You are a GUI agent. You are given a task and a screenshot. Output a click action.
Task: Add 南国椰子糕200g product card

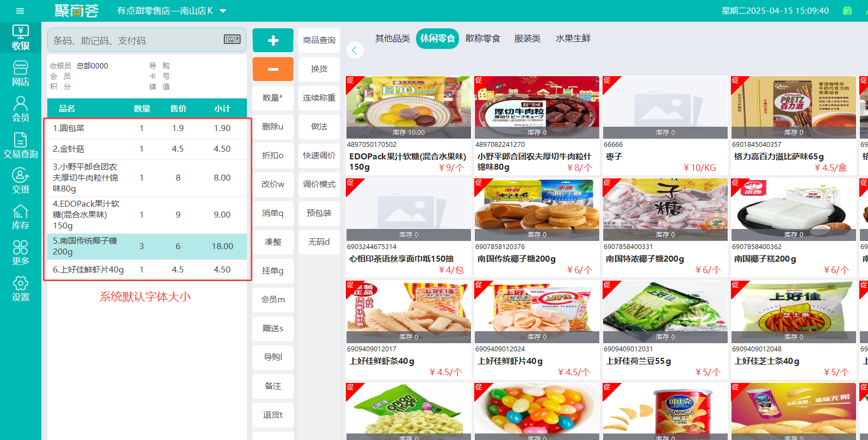coord(793,227)
